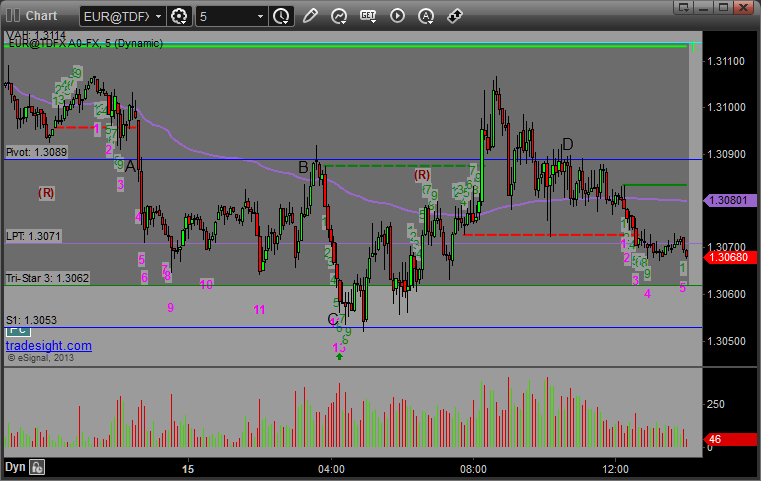Select the letter B wave marker
Viewport: 761px width, 481px height.
[303, 167]
